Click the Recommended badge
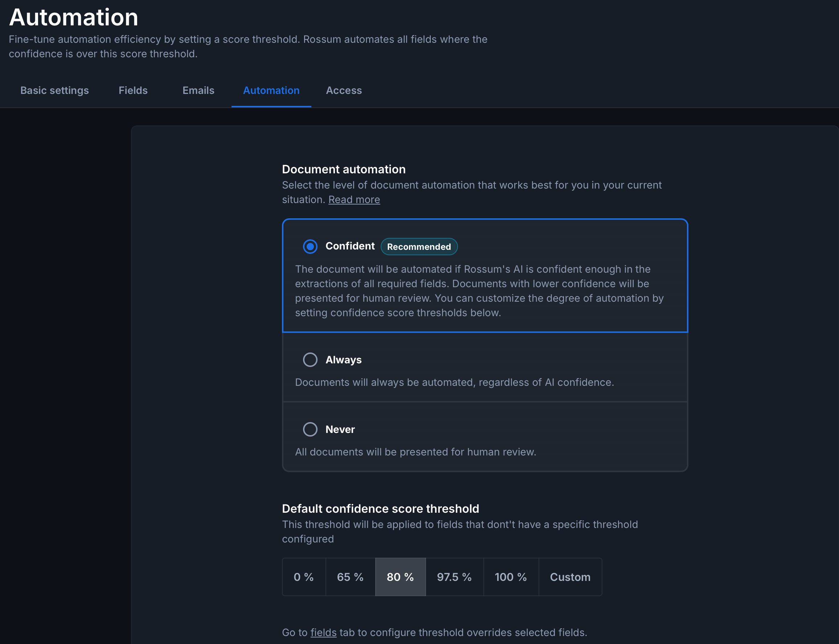 pyautogui.click(x=419, y=247)
